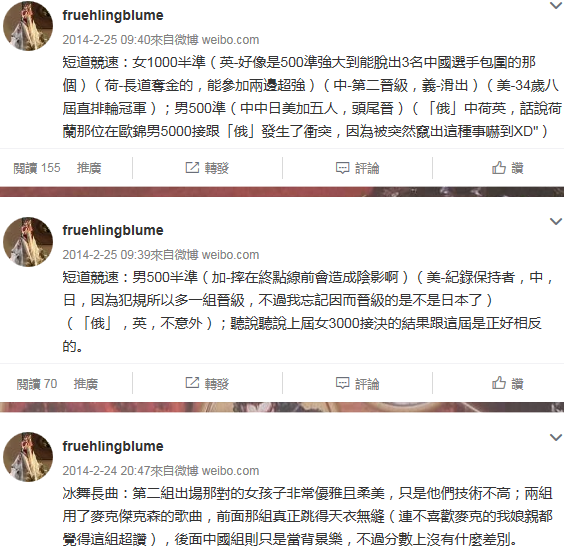Open fruehlingblume username on the 2014-2-24 post
Screen dimensions: 564x550
(113, 446)
